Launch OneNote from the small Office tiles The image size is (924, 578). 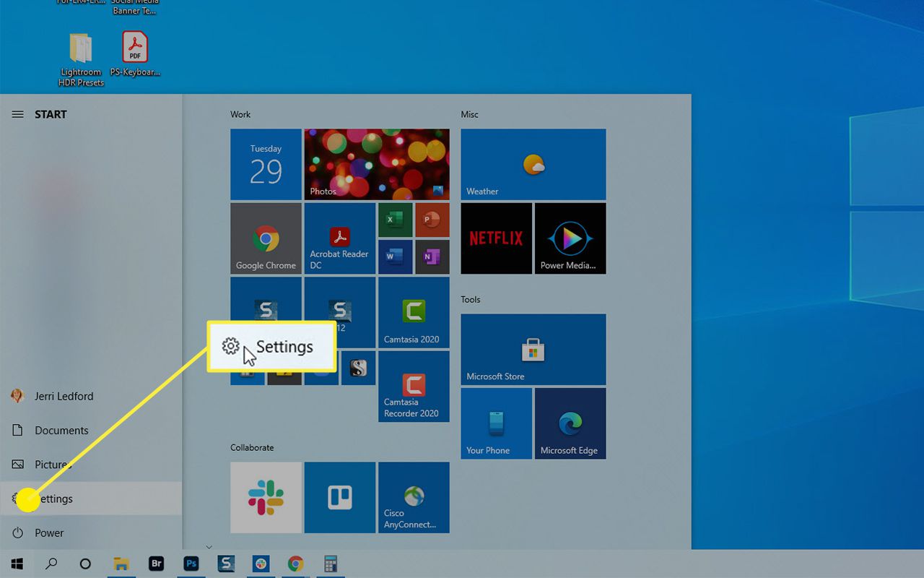pos(432,257)
